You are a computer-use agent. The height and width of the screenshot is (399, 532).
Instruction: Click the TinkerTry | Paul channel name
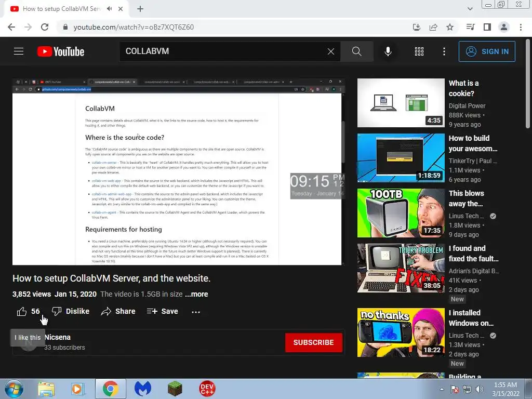473,161
